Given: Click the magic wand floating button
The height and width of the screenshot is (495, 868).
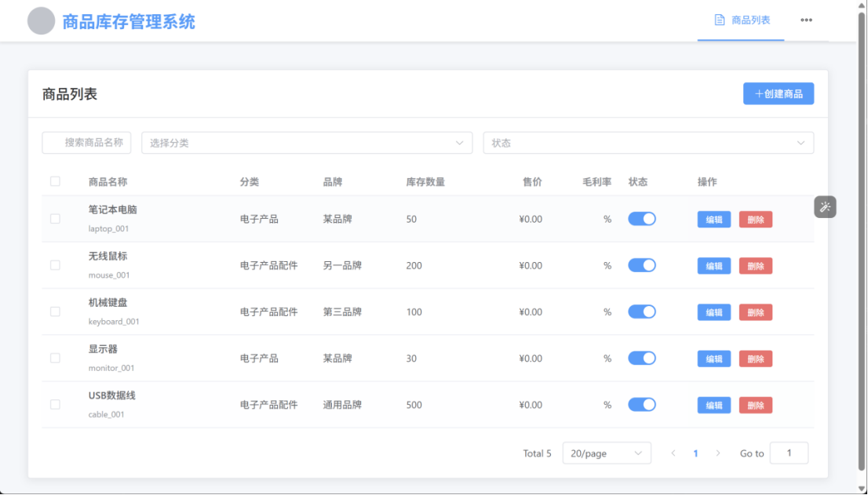Looking at the screenshot, I should tap(825, 206).
